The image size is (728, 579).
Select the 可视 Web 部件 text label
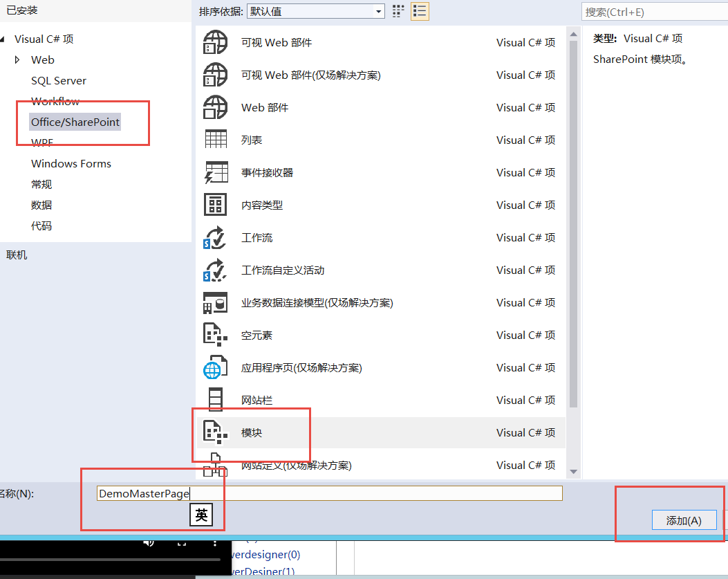(x=277, y=42)
